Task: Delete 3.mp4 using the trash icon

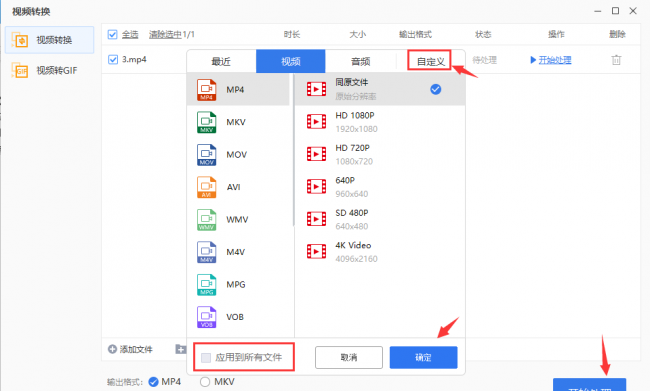Action: [616, 60]
